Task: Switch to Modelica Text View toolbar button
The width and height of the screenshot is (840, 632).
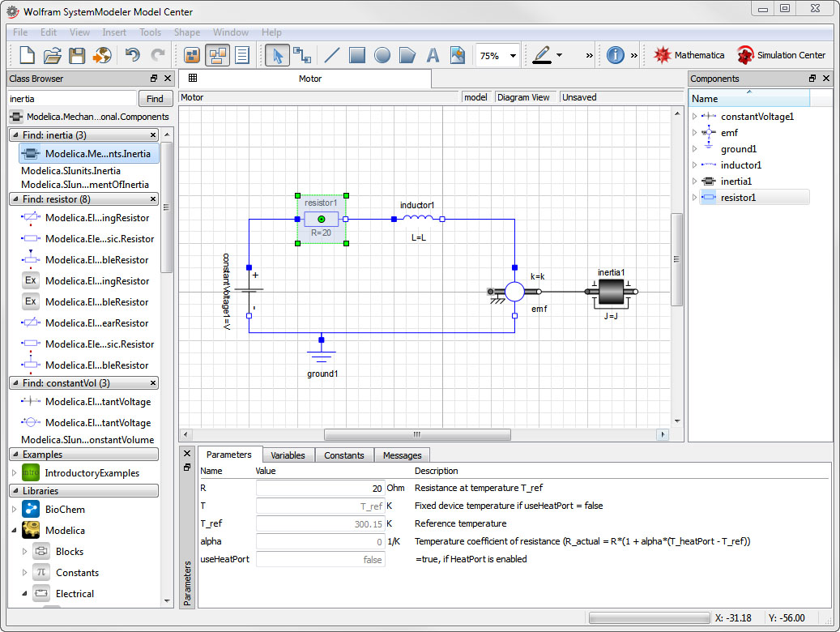Action: pos(242,55)
